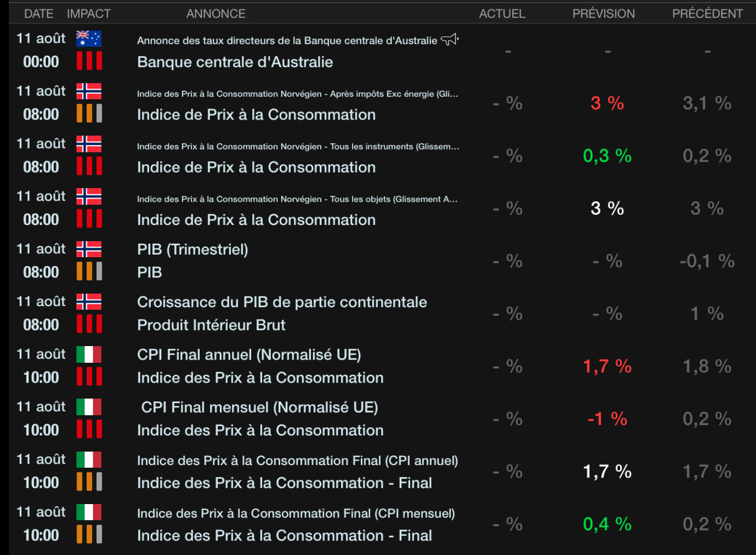Select the IMPACT column header
Screen dimensions: 756x555
coord(88,14)
